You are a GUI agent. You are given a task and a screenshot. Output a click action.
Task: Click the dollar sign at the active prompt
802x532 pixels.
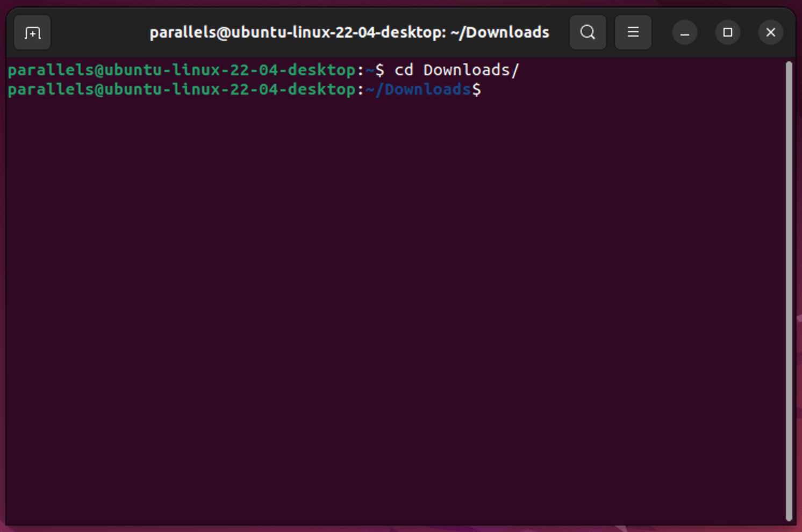click(478, 89)
